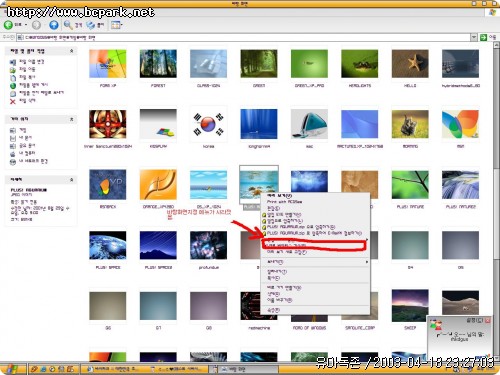Screen dimensions: 500x375
Task: Open the Views toolbar dropdown button
Action: [x=116, y=25]
